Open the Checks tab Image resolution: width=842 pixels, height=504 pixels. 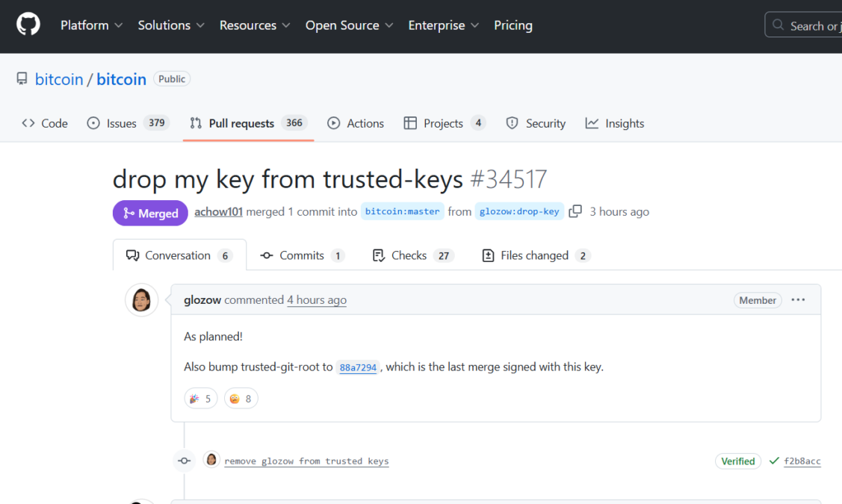pos(413,255)
